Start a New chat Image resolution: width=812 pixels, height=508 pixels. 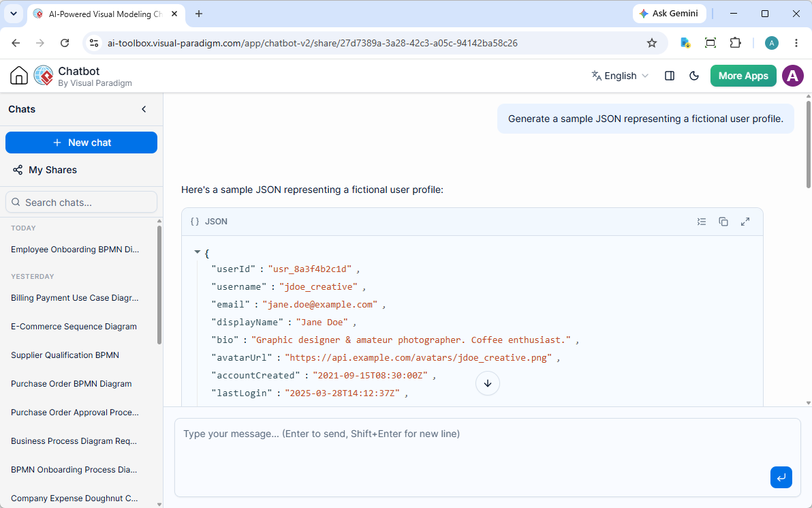[81, 143]
